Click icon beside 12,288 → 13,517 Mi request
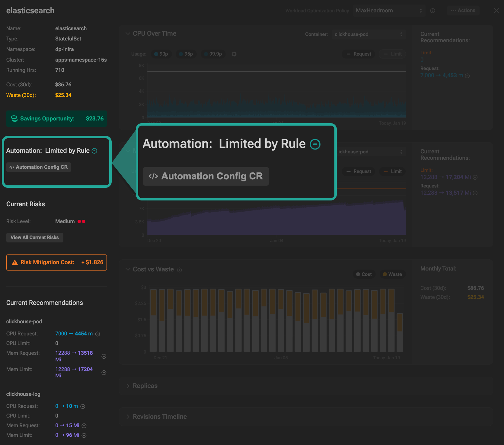 pyautogui.click(x=475, y=193)
